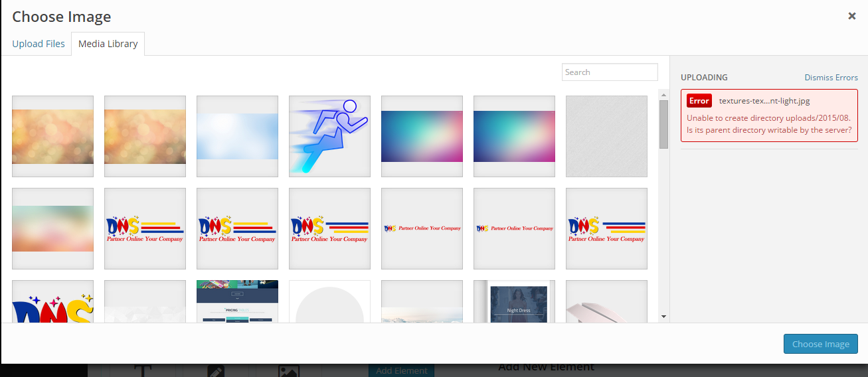The image size is (868, 377).
Task: Click the scrollbar down arrow of the media grid
Action: coord(663,317)
